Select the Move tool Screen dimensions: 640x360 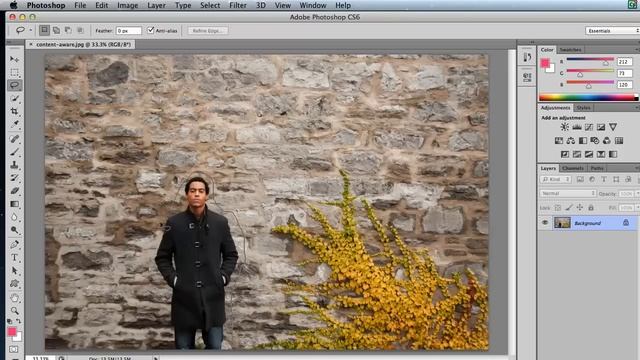(14, 59)
